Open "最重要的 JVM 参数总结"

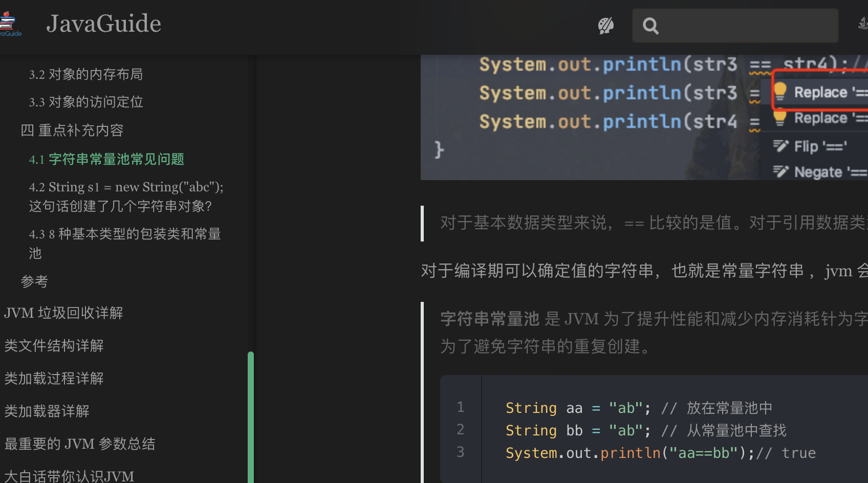(x=80, y=444)
